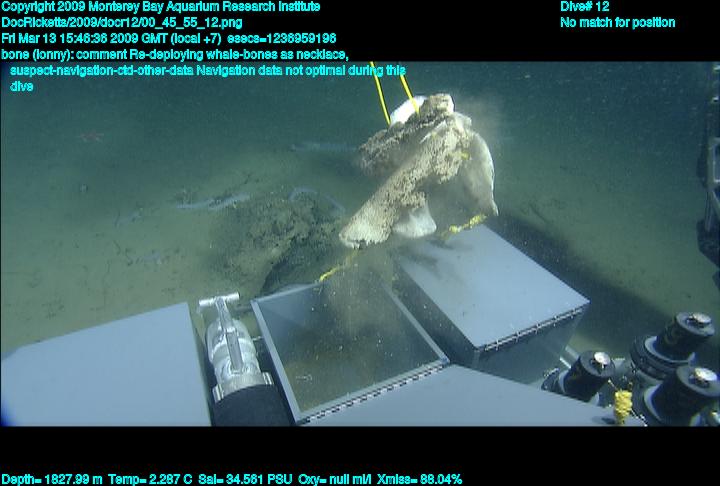Viewport: 720px width, 486px height.
Task: Click the comment 'Re-deploying whale-bones as necklace,'
Action: (239, 55)
